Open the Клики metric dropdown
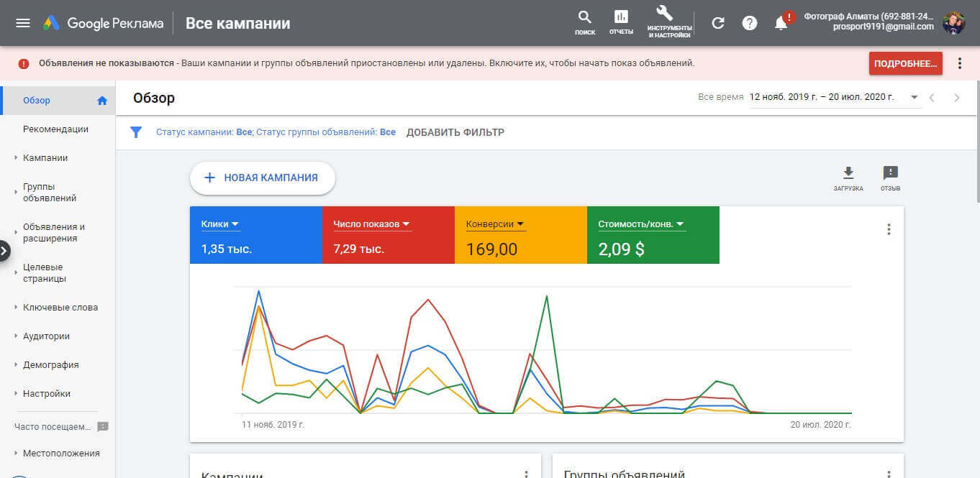Screen dimensions: 980x478 point(219,224)
